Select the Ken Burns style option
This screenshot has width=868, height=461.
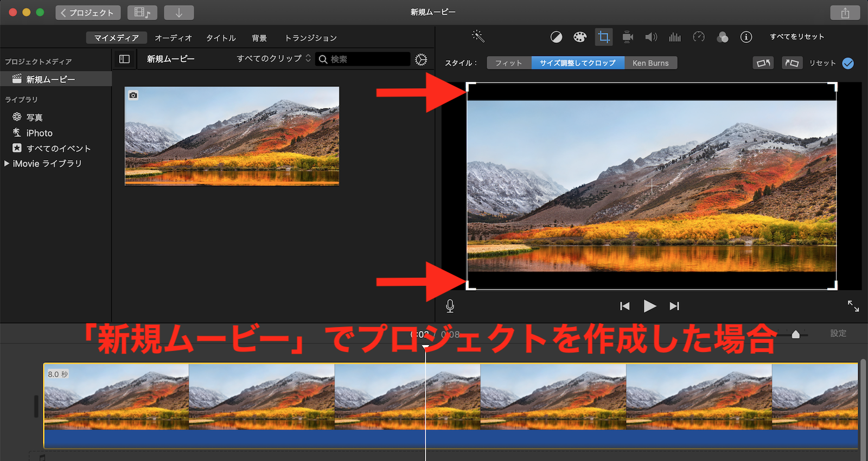[x=650, y=63]
